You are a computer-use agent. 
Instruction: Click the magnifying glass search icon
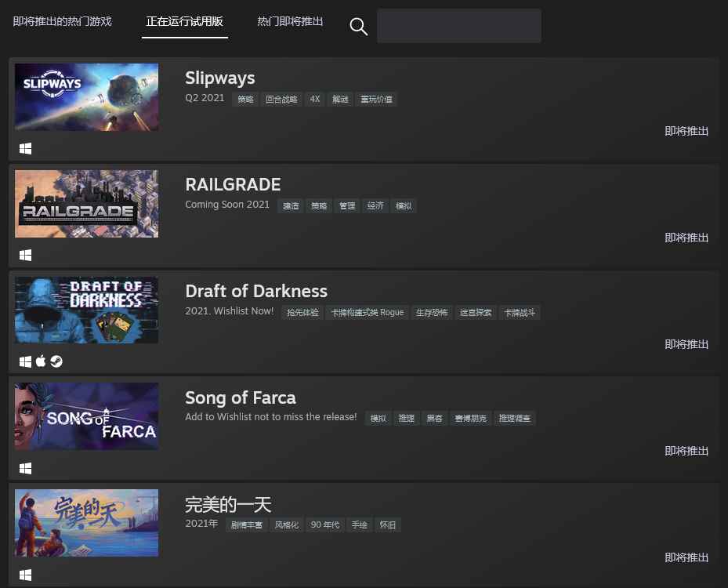pyautogui.click(x=358, y=27)
